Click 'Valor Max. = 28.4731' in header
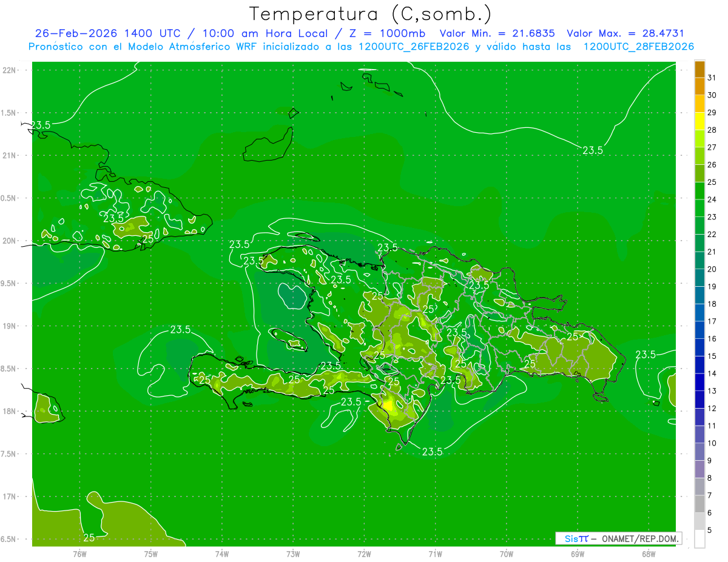 (x=625, y=33)
